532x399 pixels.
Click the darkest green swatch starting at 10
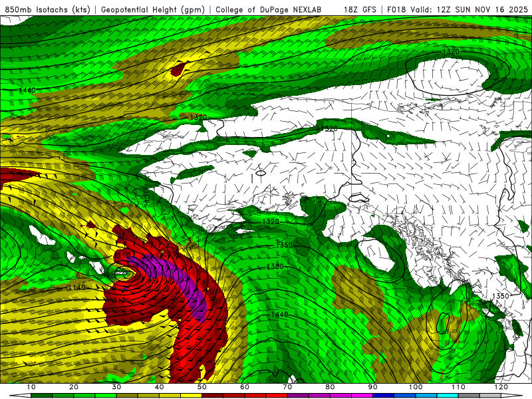pyautogui.click(x=42, y=396)
